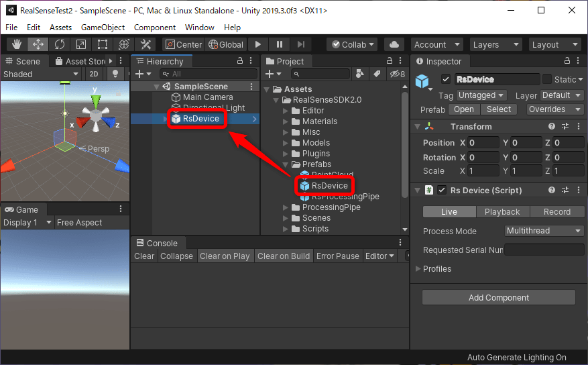
Task: Select the Transform tool
Action: (124, 45)
